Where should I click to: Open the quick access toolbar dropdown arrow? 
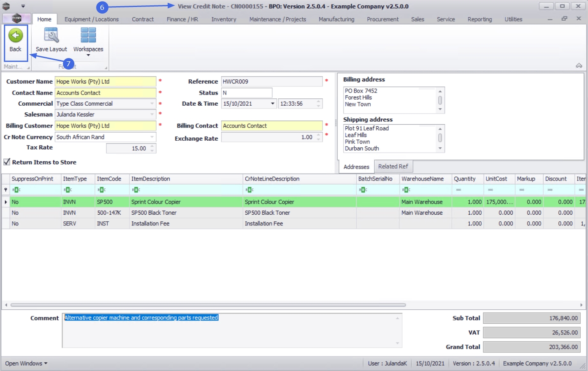pos(23,6)
